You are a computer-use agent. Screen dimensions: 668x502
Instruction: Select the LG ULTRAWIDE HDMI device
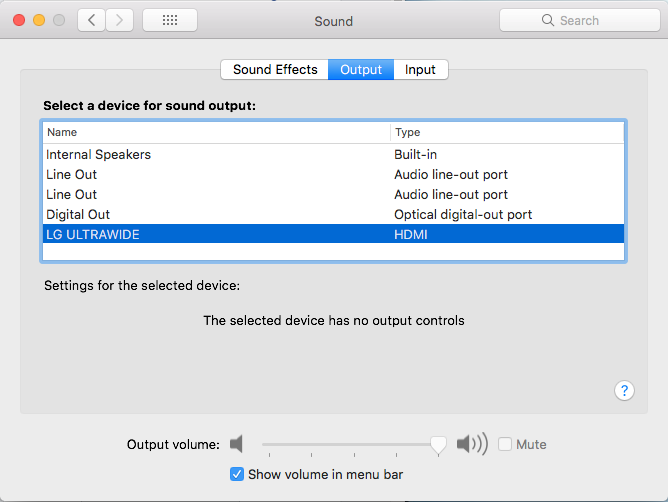pyautogui.click(x=94, y=234)
